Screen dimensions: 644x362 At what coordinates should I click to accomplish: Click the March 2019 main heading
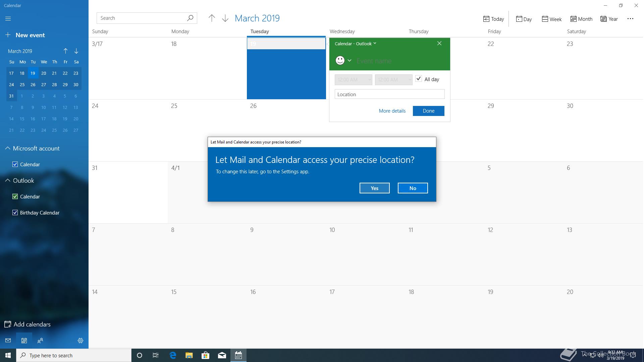(x=257, y=18)
